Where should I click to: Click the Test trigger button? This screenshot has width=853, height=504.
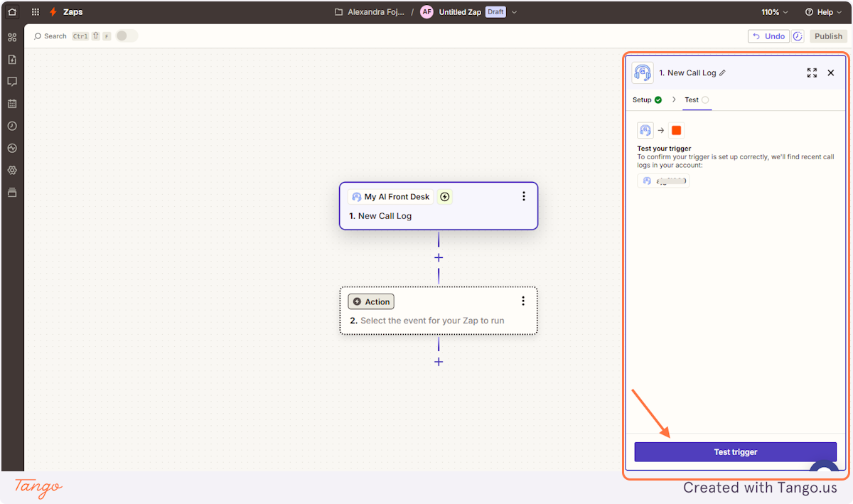click(x=735, y=452)
